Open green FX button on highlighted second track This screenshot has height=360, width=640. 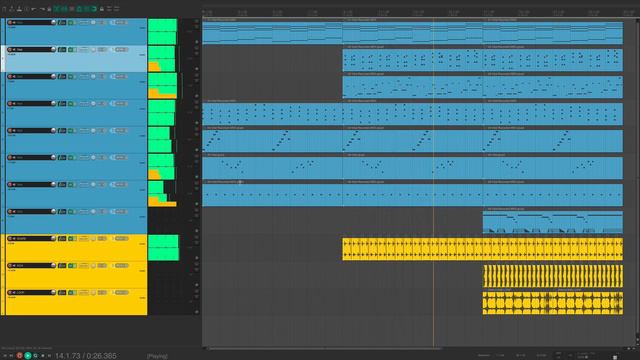[70, 49]
